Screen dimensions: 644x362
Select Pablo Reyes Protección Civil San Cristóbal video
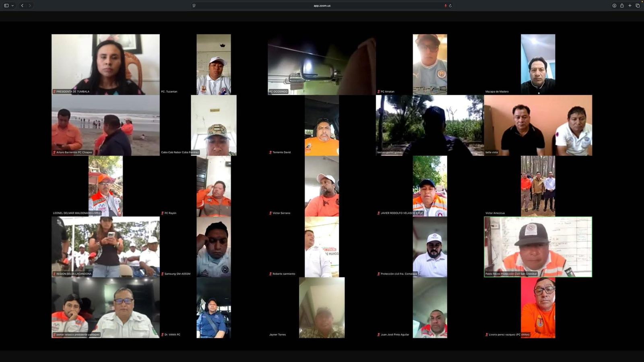[538, 247]
